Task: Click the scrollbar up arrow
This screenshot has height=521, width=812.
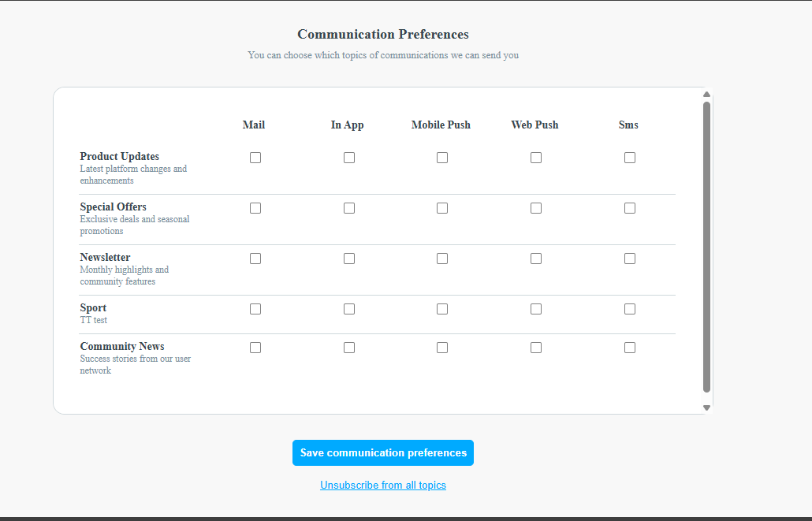Action: (x=706, y=95)
